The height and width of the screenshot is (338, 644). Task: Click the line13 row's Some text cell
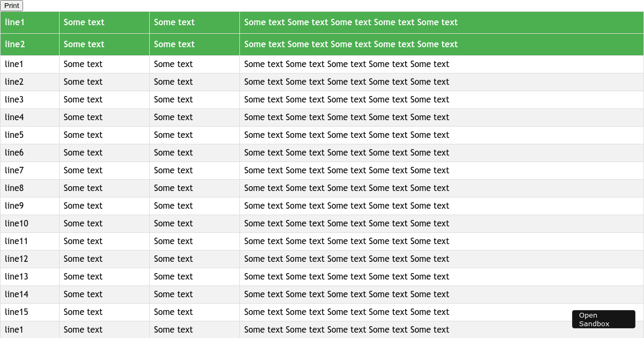83,276
